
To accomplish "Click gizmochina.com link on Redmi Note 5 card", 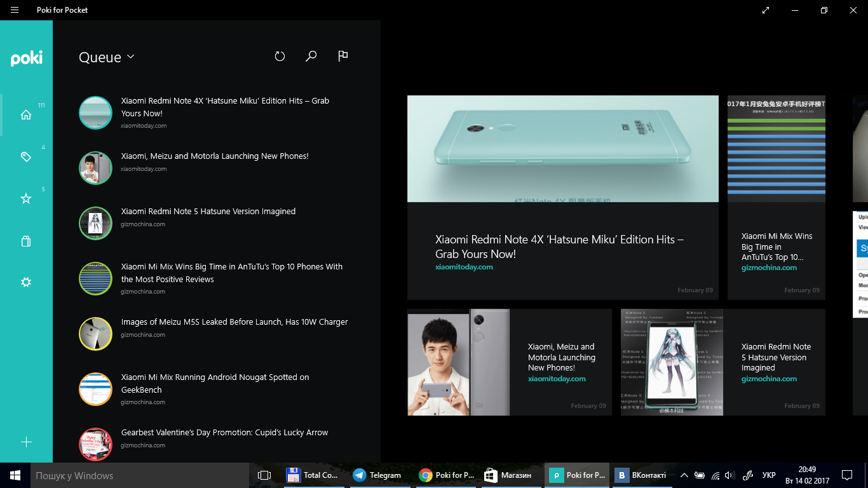I will click(x=769, y=379).
